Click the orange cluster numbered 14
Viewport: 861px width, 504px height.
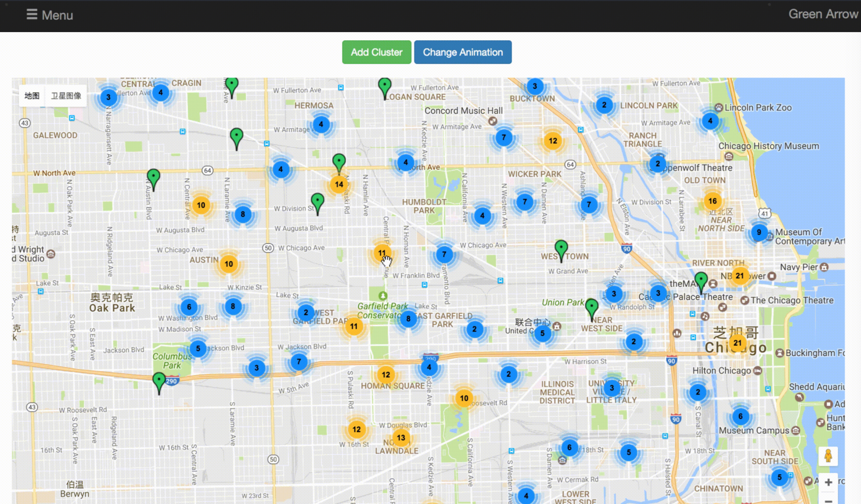(339, 185)
